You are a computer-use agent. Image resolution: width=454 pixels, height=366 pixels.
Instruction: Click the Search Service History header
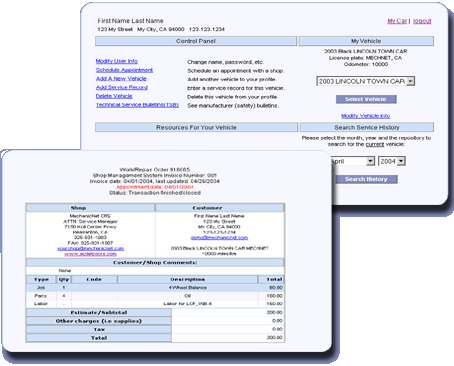tap(367, 127)
